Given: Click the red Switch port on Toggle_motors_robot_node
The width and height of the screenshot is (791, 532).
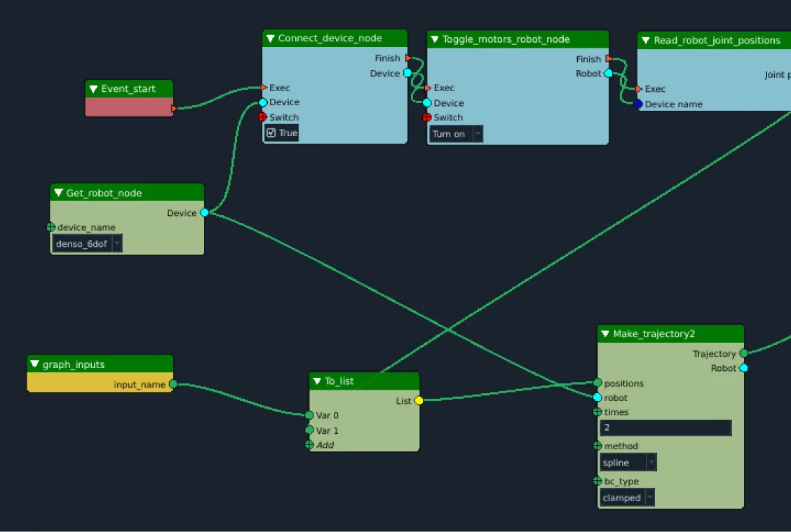Looking at the screenshot, I should coord(427,117).
